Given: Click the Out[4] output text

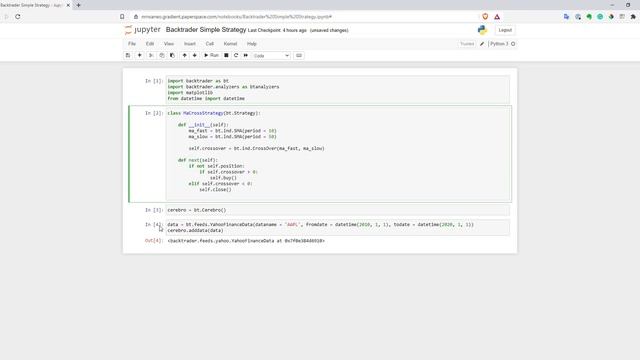Looking at the screenshot, I should [246, 241].
